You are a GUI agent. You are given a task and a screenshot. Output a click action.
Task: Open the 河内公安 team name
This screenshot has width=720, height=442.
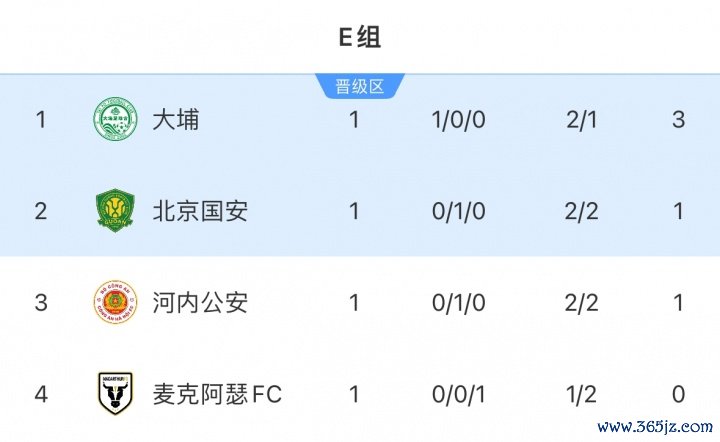click(x=200, y=303)
